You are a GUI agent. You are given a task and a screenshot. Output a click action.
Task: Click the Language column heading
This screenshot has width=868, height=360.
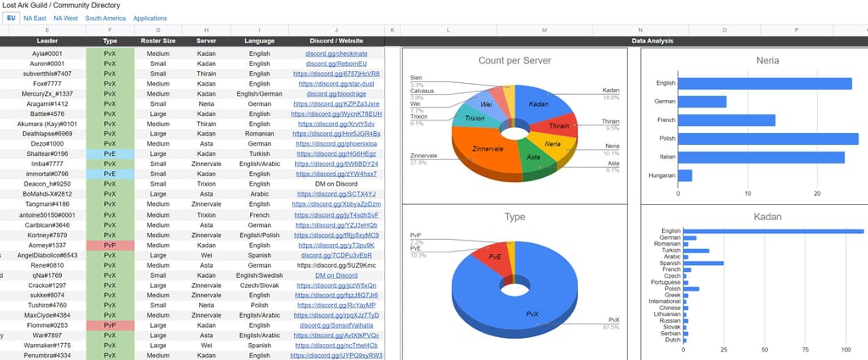tap(259, 41)
